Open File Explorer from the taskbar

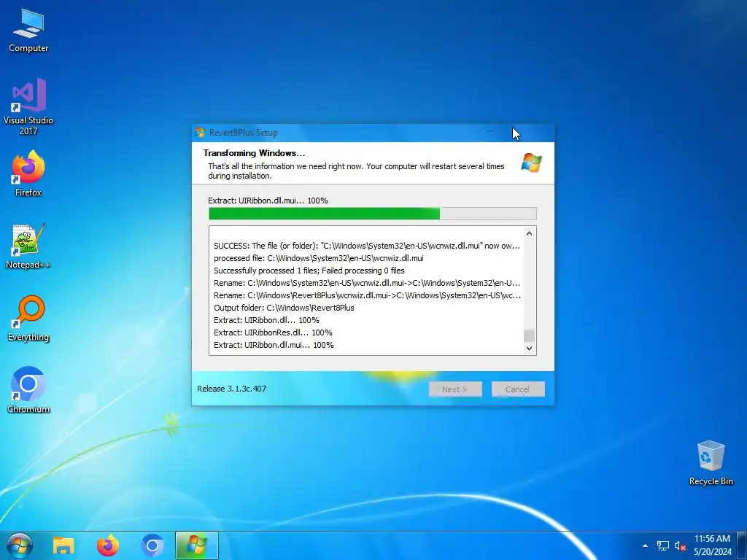coord(63,545)
